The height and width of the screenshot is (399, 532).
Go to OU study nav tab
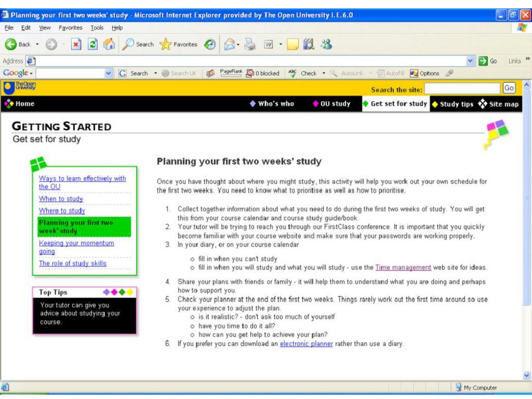(x=331, y=104)
